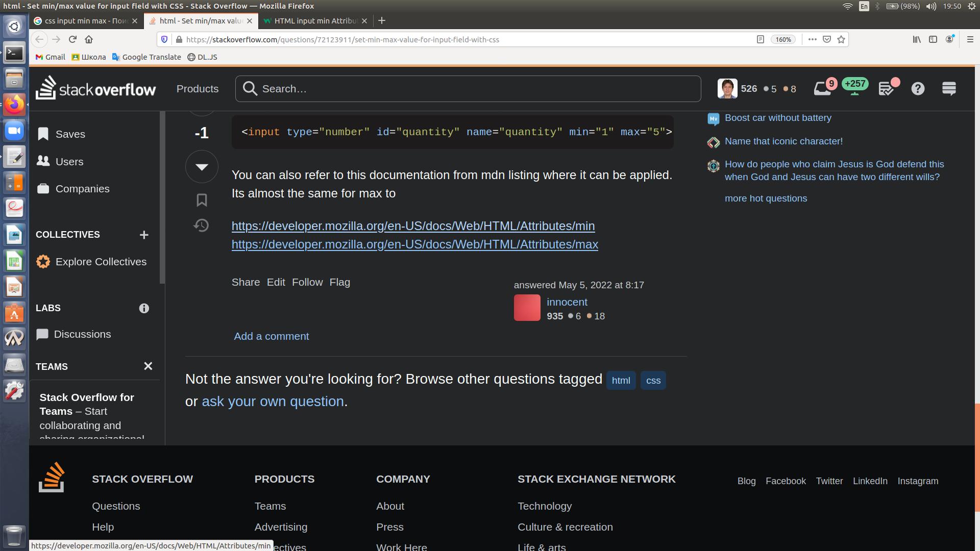Image resolution: width=980 pixels, height=551 pixels.
Task: Open the Stack Overflow inbox icon
Action: pos(822,89)
